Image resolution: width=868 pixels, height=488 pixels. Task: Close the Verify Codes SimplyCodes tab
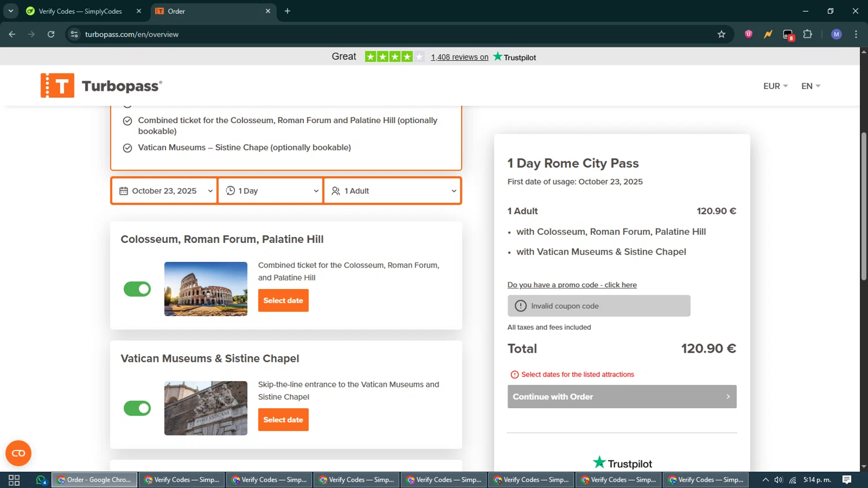pos(139,11)
